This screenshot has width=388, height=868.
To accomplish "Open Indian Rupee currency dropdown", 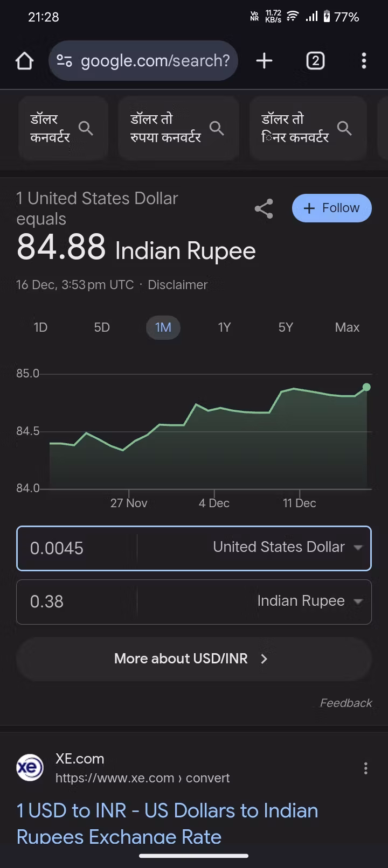I will 309,601.
